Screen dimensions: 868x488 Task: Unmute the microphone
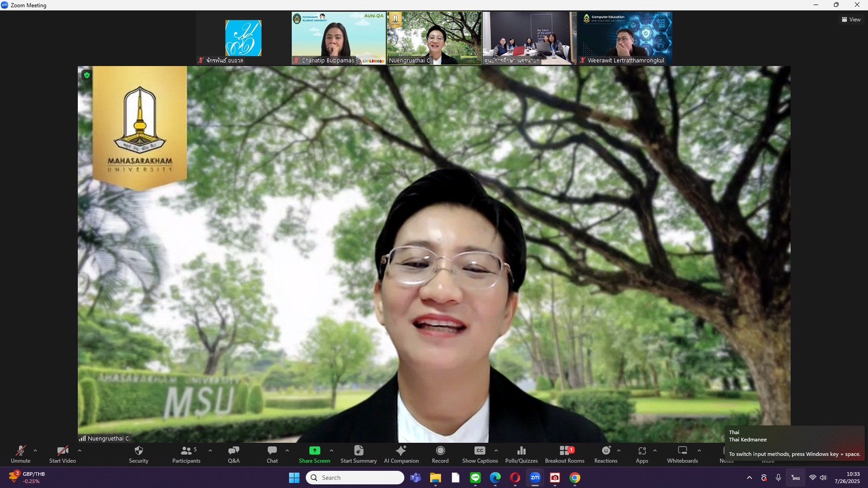(20, 454)
